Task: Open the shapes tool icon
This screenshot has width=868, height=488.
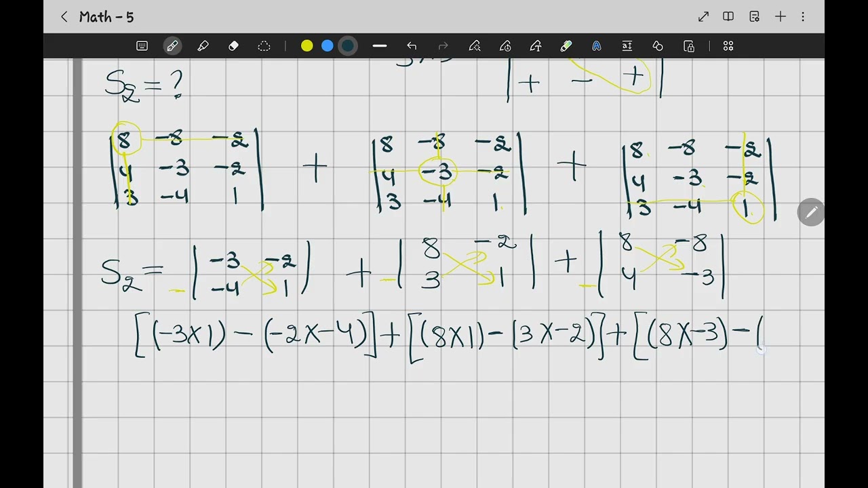Action: [658, 46]
